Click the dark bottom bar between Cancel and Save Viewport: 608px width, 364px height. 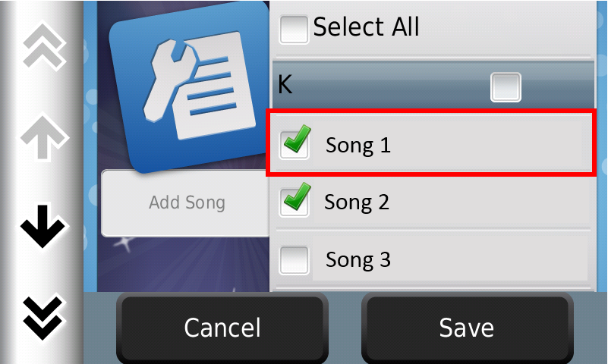click(345, 328)
